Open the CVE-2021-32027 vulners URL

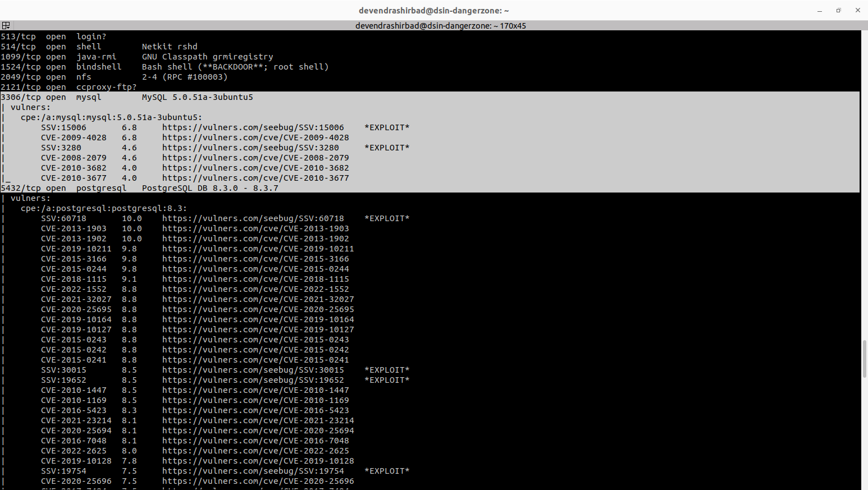[x=258, y=299]
